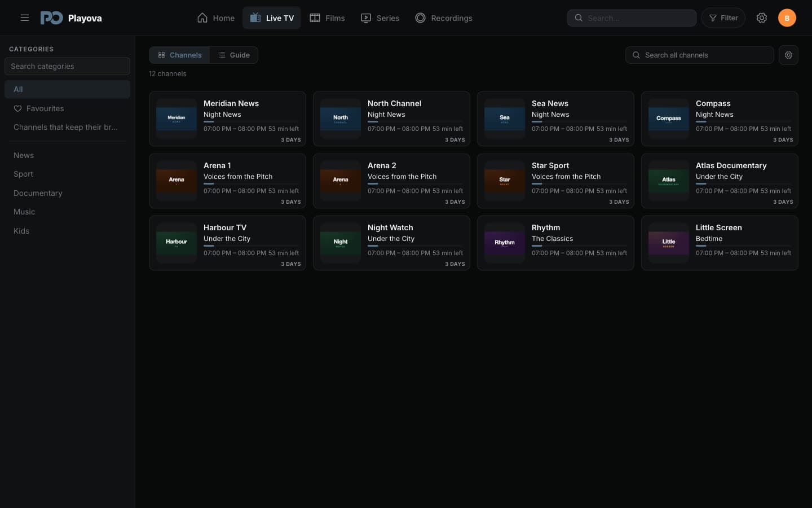Focus the Search all channels field
This screenshot has width=812, height=508.
[x=700, y=55]
